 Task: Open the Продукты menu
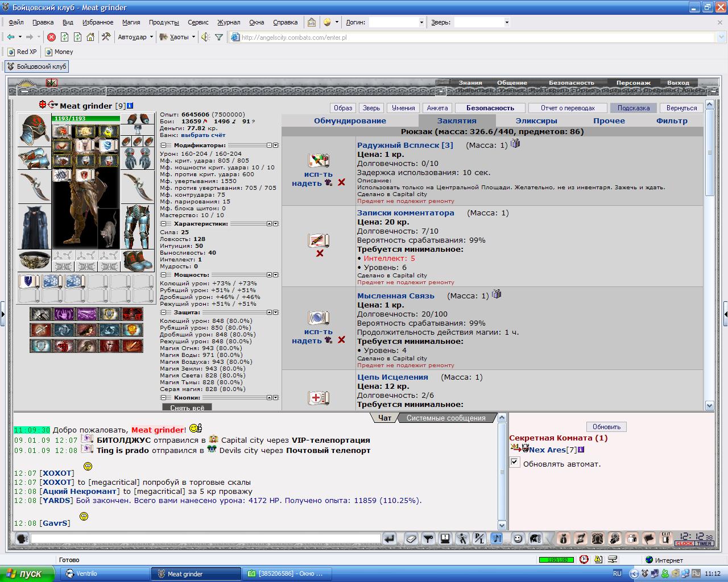click(164, 22)
